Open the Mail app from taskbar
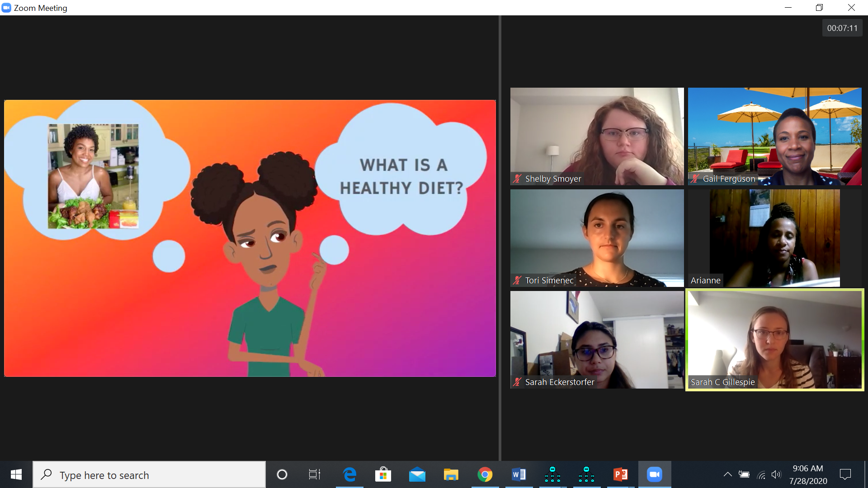Screen dimensions: 868x488 417,474
